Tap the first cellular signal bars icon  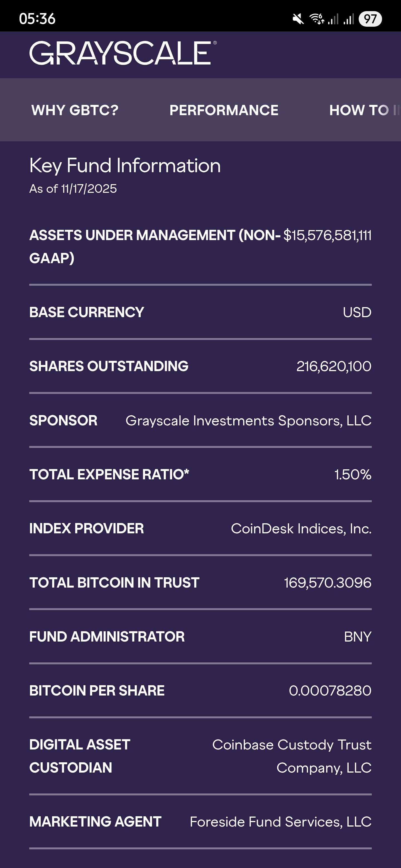click(x=333, y=19)
